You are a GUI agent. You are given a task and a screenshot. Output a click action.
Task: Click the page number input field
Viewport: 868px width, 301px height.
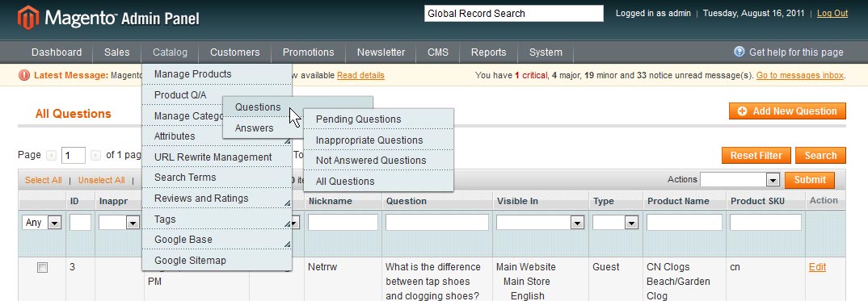coord(74,155)
